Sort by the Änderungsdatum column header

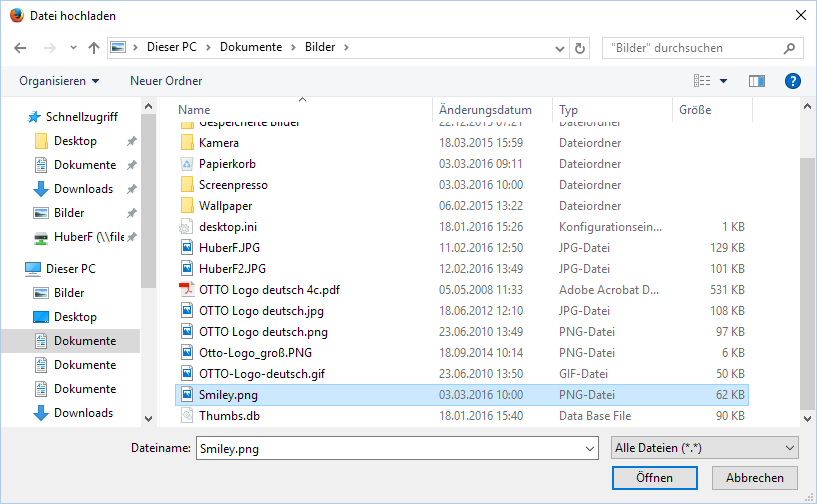point(485,110)
